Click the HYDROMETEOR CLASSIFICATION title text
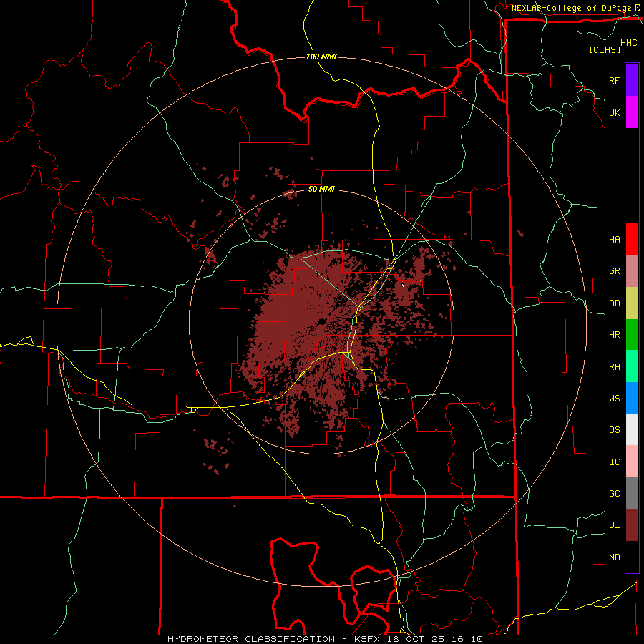Image resolution: width=644 pixels, height=644 pixels. pyautogui.click(x=251, y=639)
